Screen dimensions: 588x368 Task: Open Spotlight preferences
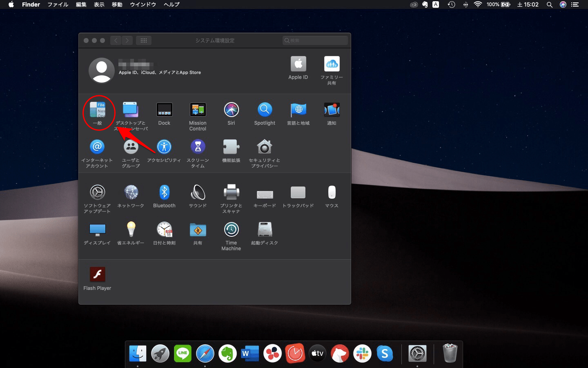pyautogui.click(x=265, y=110)
